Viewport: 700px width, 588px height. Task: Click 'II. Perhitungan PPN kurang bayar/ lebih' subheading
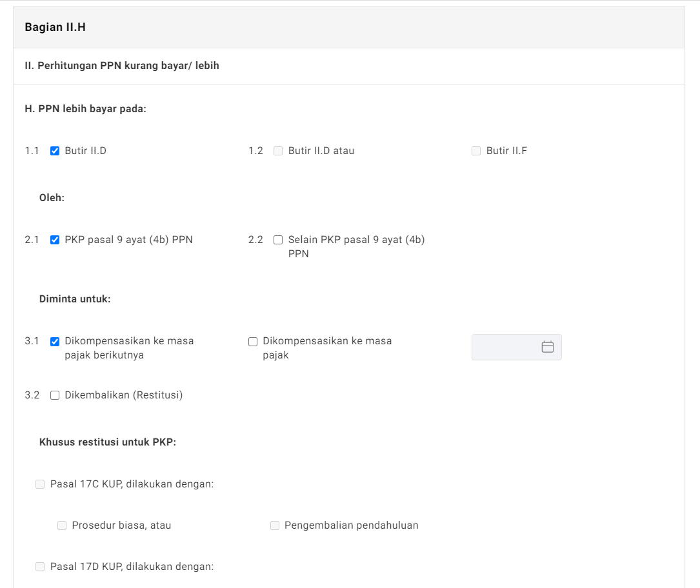tap(122, 66)
